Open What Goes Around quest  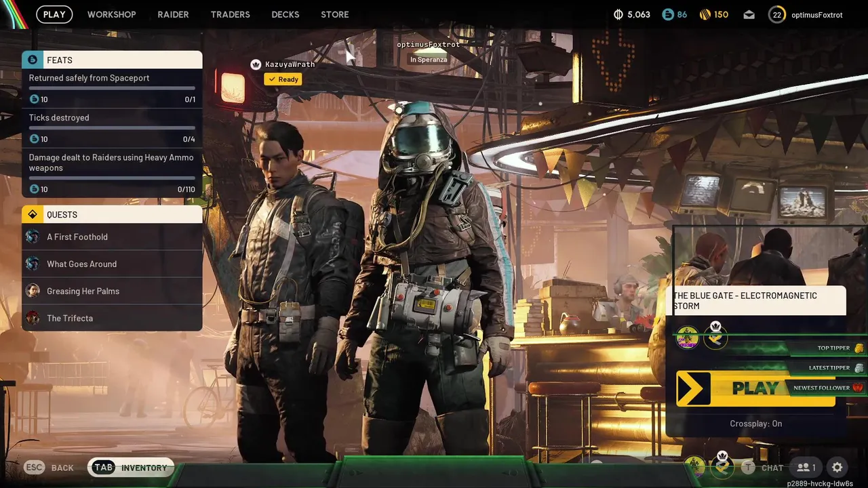[112, 264]
